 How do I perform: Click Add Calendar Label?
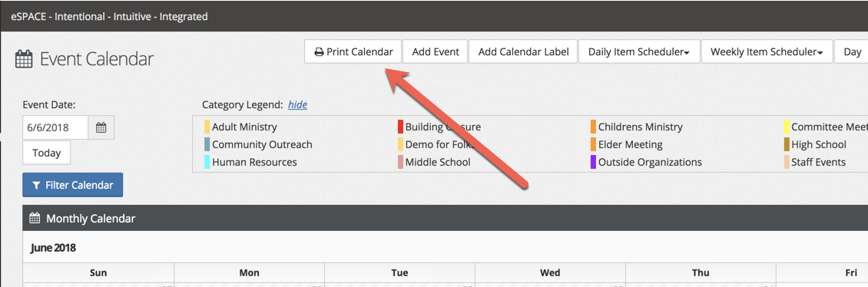pyautogui.click(x=523, y=52)
